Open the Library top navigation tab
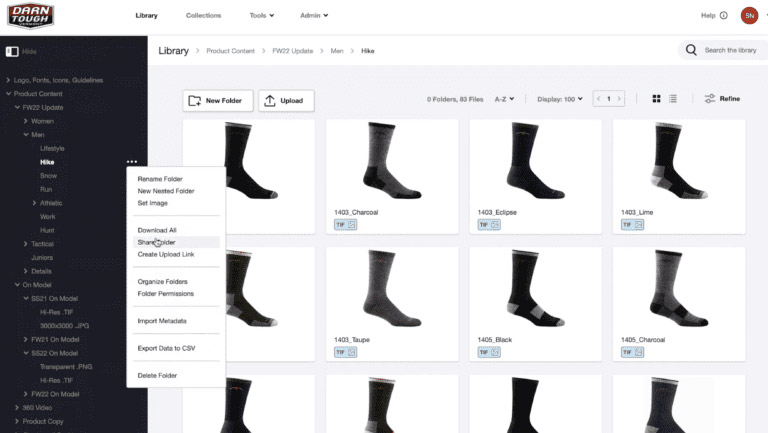Image resolution: width=768 pixels, height=433 pixels. pyautogui.click(x=146, y=16)
